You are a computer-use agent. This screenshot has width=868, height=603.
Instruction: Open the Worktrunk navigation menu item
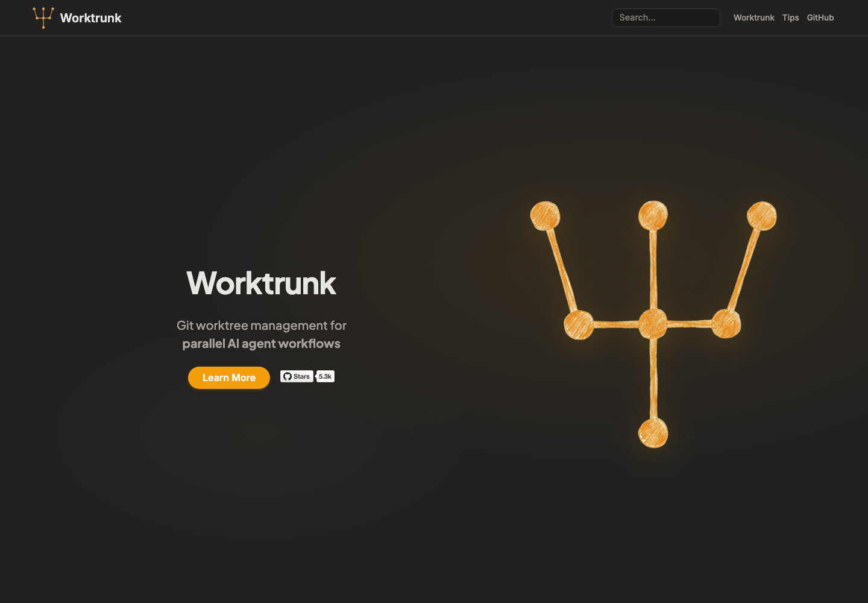(x=753, y=17)
